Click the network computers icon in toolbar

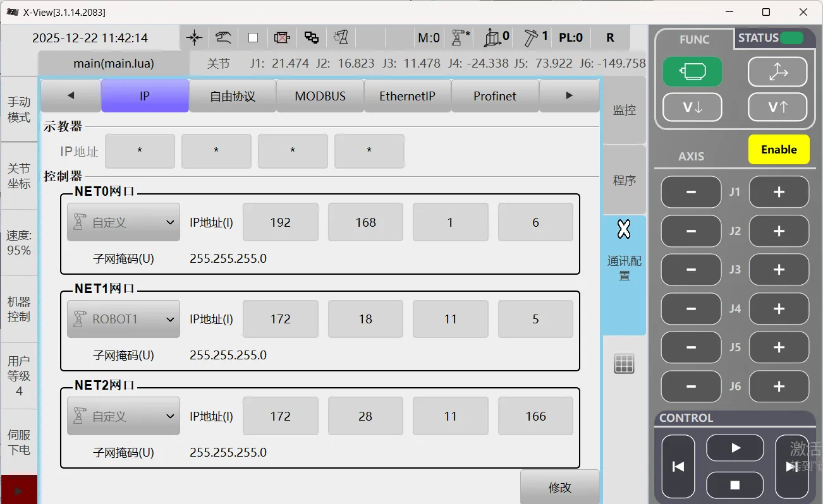(312, 38)
